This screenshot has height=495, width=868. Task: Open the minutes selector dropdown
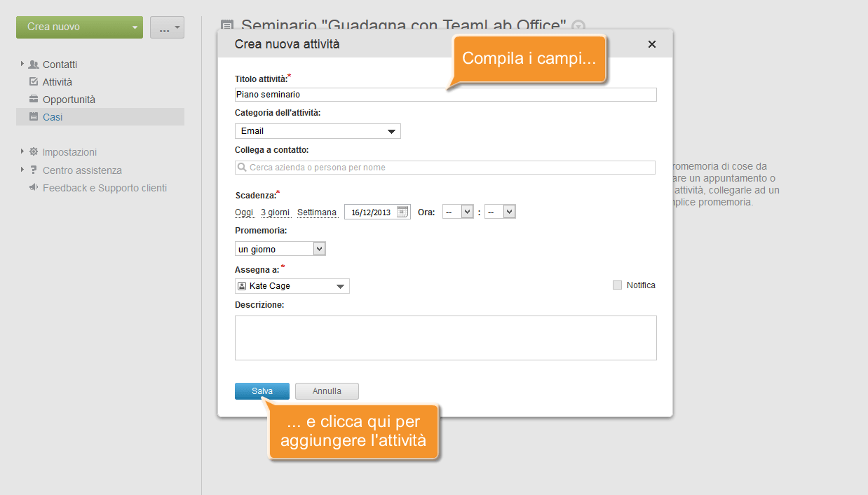tap(500, 212)
